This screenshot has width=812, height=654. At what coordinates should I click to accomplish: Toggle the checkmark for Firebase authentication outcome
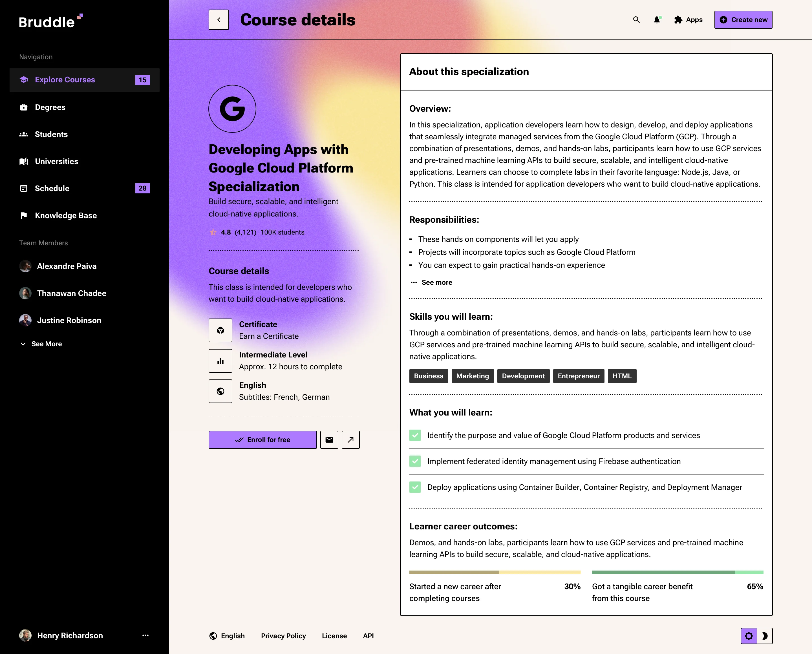pos(415,461)
